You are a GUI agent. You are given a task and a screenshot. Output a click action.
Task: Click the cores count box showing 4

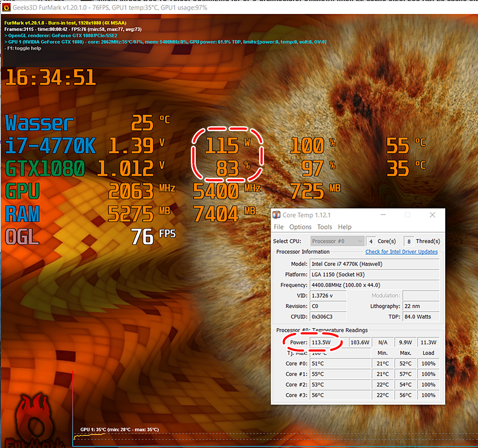(370, 241)
